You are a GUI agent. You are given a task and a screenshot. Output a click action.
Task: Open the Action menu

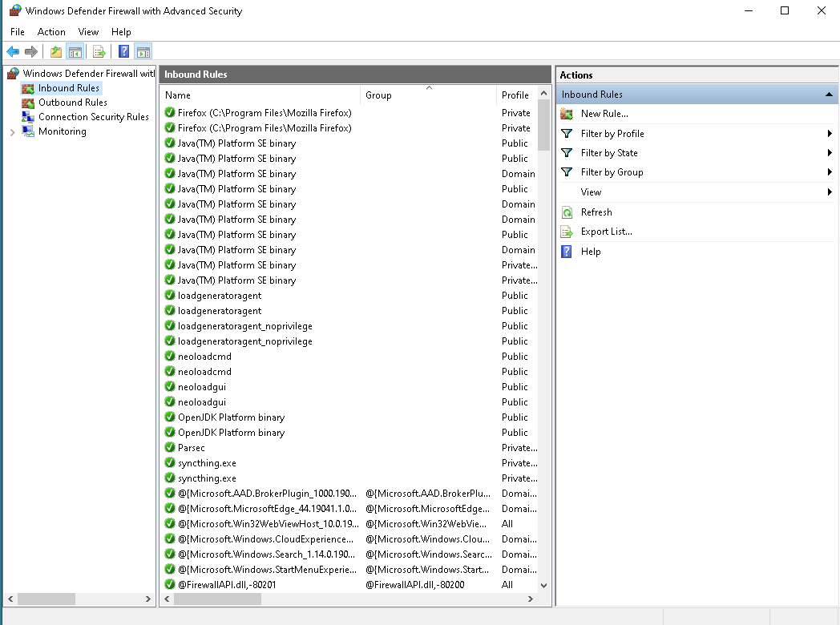coord(51,32)
